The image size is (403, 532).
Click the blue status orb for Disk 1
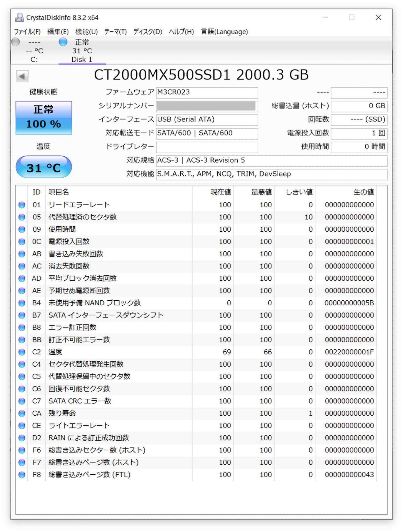point(63,42)
